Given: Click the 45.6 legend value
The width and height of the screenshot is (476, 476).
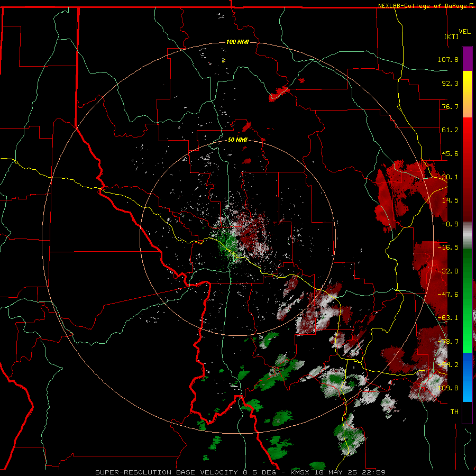Looking at the screenshot, I should click(450, 153).
